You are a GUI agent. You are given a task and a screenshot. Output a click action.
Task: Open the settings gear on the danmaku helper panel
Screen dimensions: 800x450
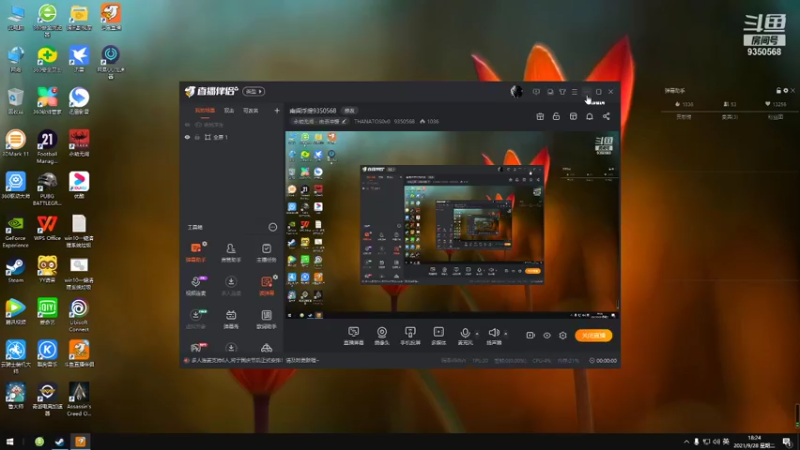(786, 90)
